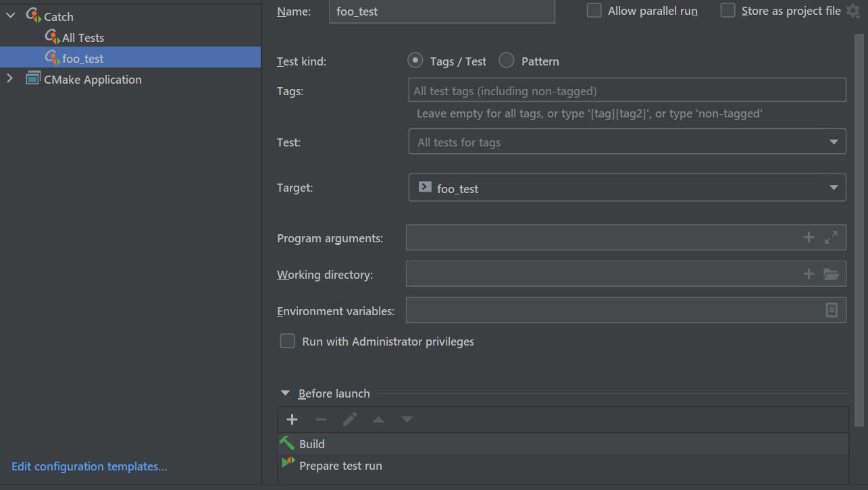Open Edit configuration templates link
This screenshot has width=868, height=490.
89,466
